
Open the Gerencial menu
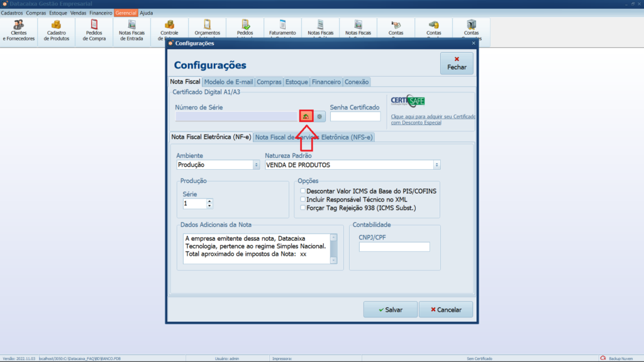[x=126, y=13]
